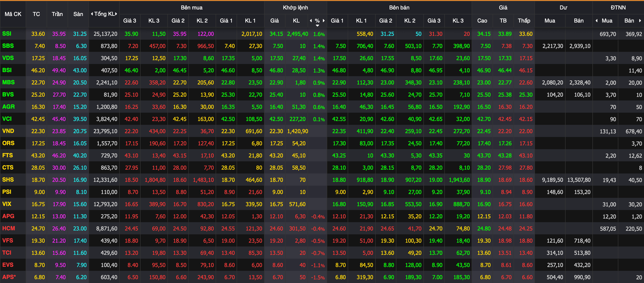The height and width of the screenshot is (283, 644).
Task: Click the left arrow before Tổng KL
Action: 92,14
